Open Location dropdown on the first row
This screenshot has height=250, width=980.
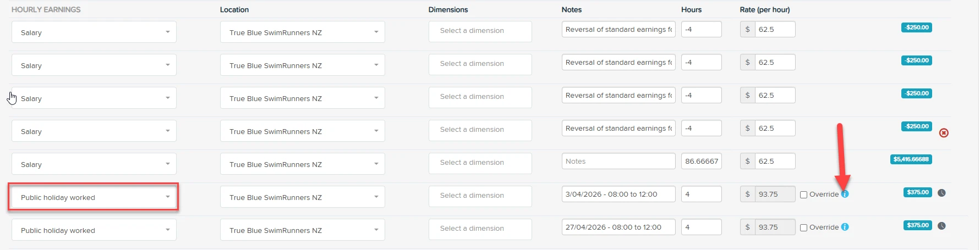click(x=303, y=32)
